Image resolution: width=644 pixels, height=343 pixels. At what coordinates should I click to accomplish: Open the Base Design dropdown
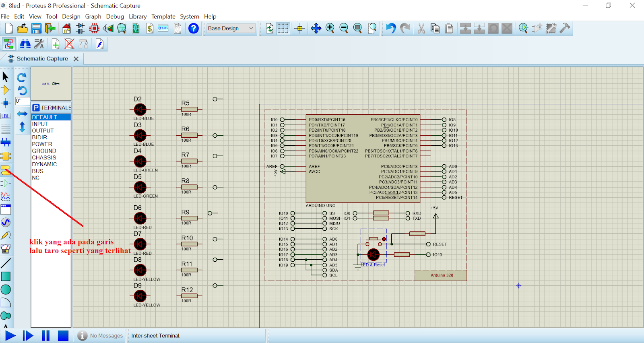click(231, 28)
